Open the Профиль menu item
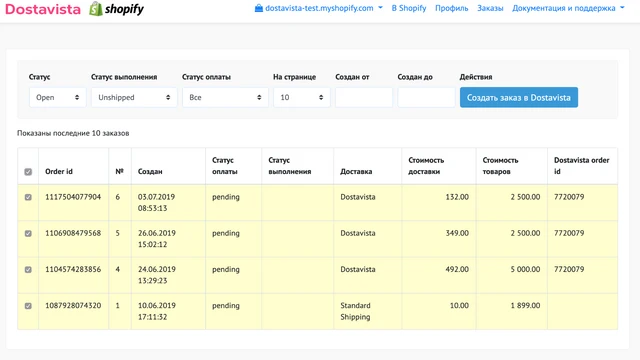 [451, 8]
